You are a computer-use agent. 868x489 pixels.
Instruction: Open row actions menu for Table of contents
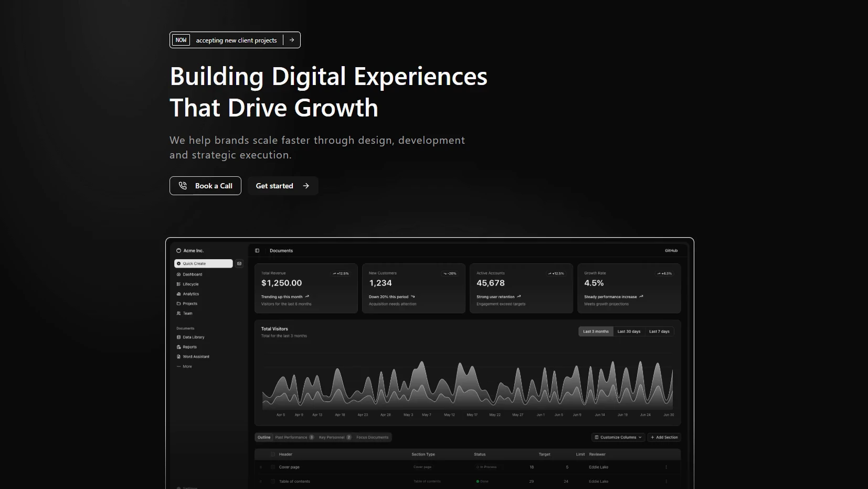(x=666, y=481)
